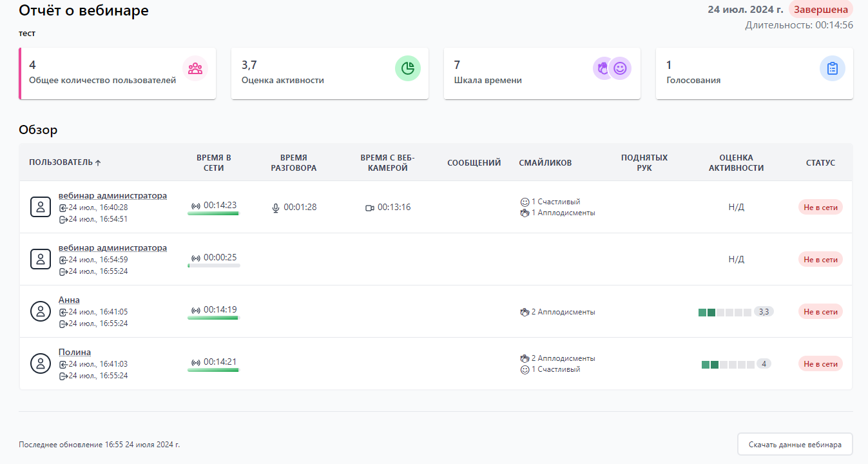
Task: Open Полина's user name link
Action: pyautogui.click(x=75, y=352)
